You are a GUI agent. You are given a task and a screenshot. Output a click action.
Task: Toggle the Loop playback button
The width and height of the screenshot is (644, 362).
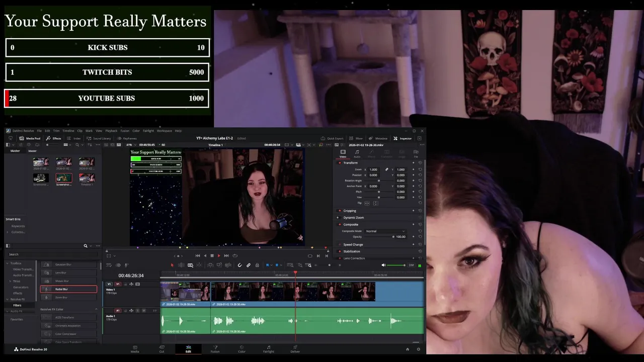234,255
